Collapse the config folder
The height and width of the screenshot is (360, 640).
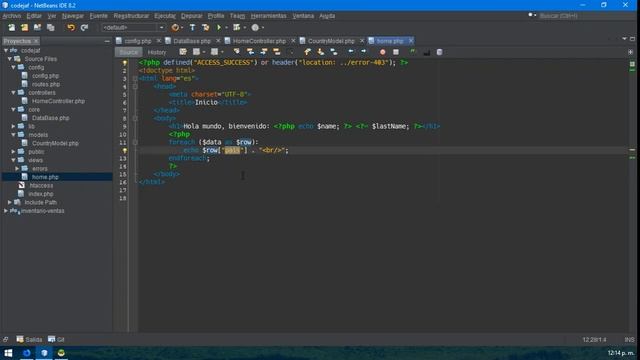[14, 67]
